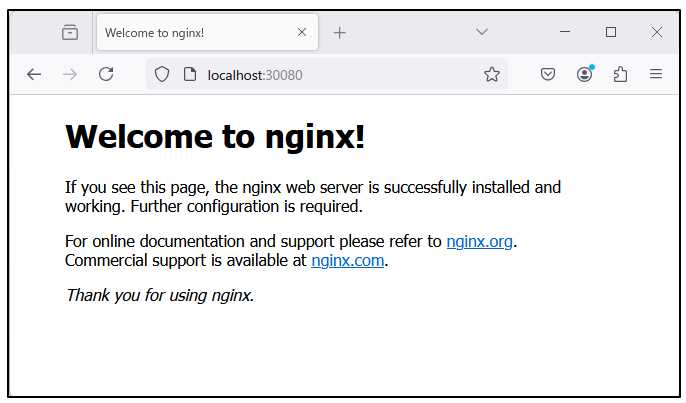Select the 'Welcome to nginx!' tab
Image resolution: width=686 pixels, height=403 pixels.
(x=190, y=32)
